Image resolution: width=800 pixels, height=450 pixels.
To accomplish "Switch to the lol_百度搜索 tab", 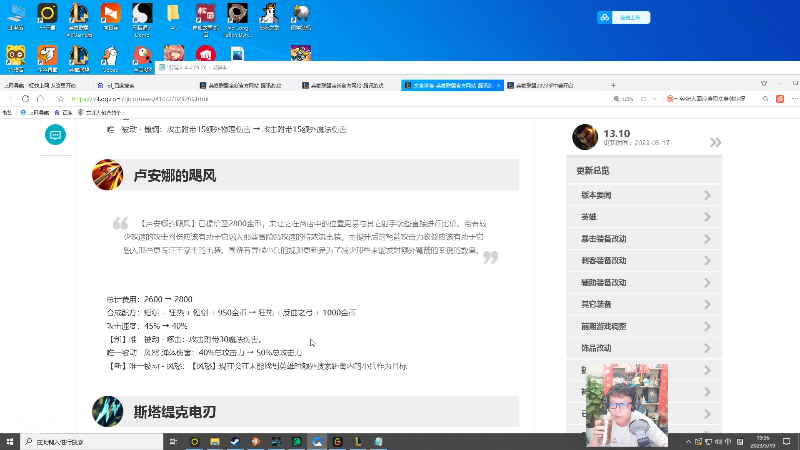I will (144, 85).
